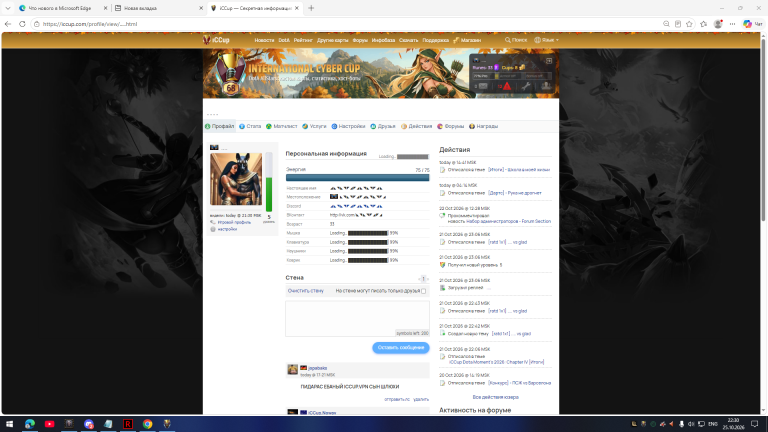This screenshot has width=768, height=432.
Task: Open the Другие карты menu item
Action: [333, 40]
